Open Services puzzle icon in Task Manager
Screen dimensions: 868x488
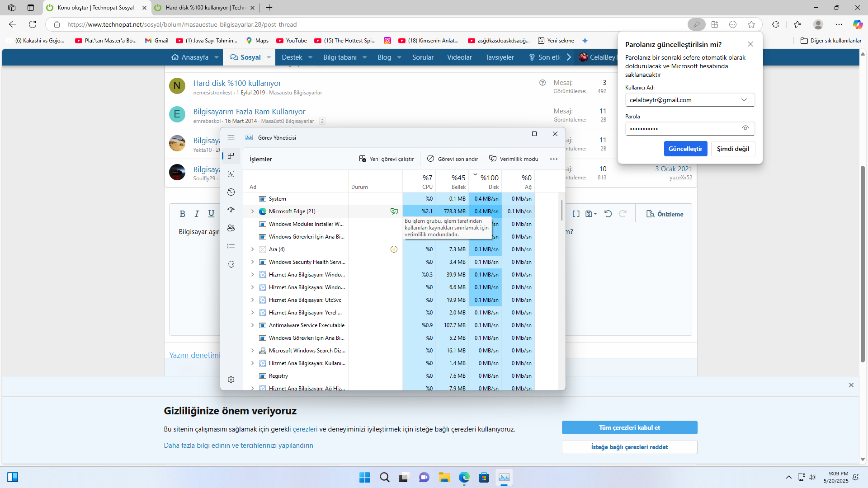pos(231,264)
